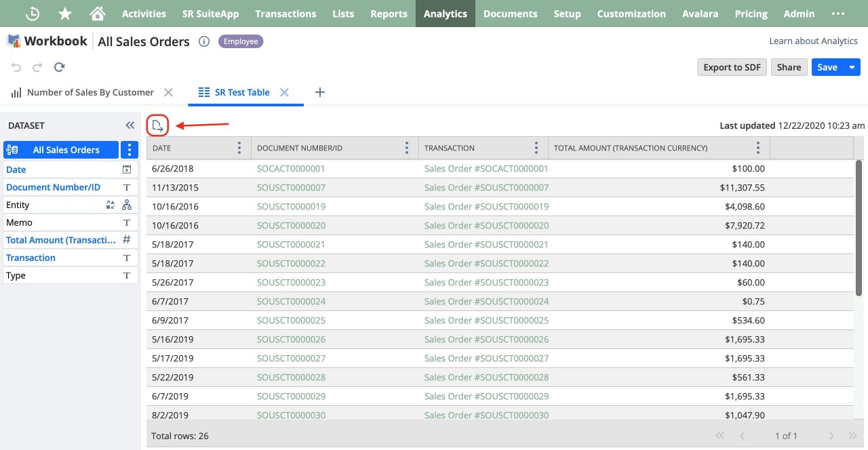The image size is (868, 450).
Task: Open the Avalara menu
Action: [701, 14]
